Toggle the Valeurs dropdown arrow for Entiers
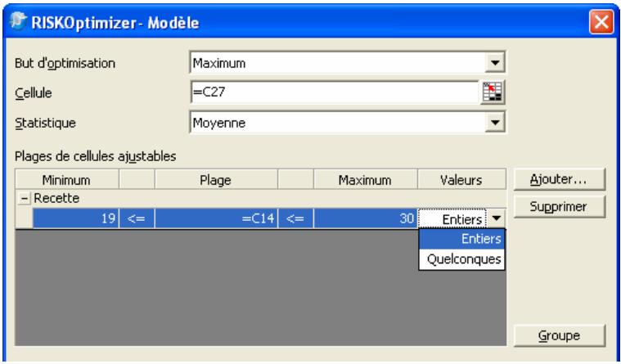The width and height of the screenshot is (621, 364). (497, 218)
